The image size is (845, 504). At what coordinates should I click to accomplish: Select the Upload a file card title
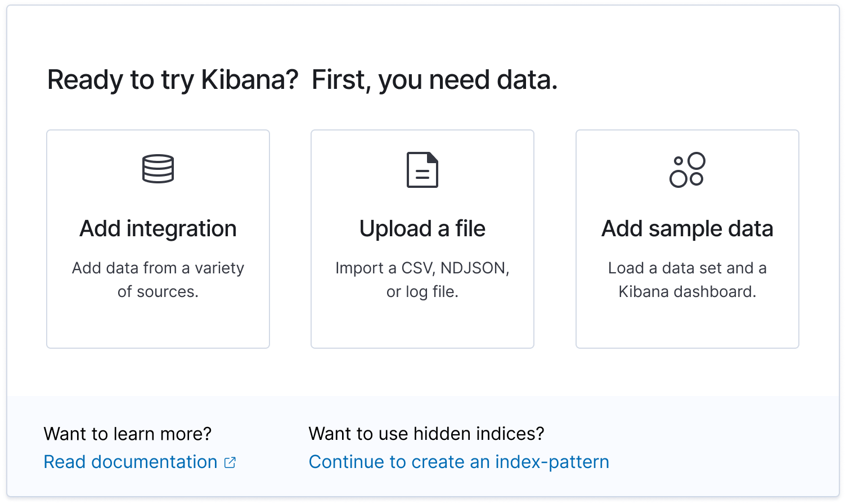pos(422,229)
